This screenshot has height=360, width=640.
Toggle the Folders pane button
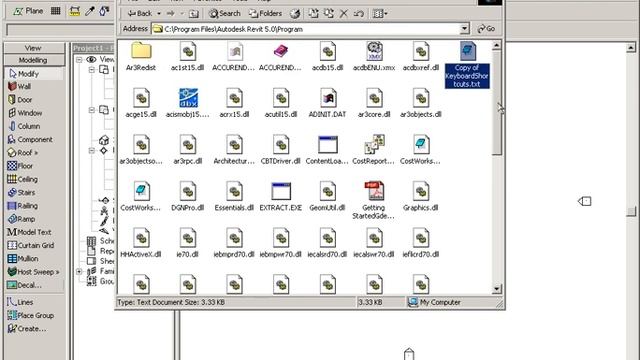coord(265,13)
